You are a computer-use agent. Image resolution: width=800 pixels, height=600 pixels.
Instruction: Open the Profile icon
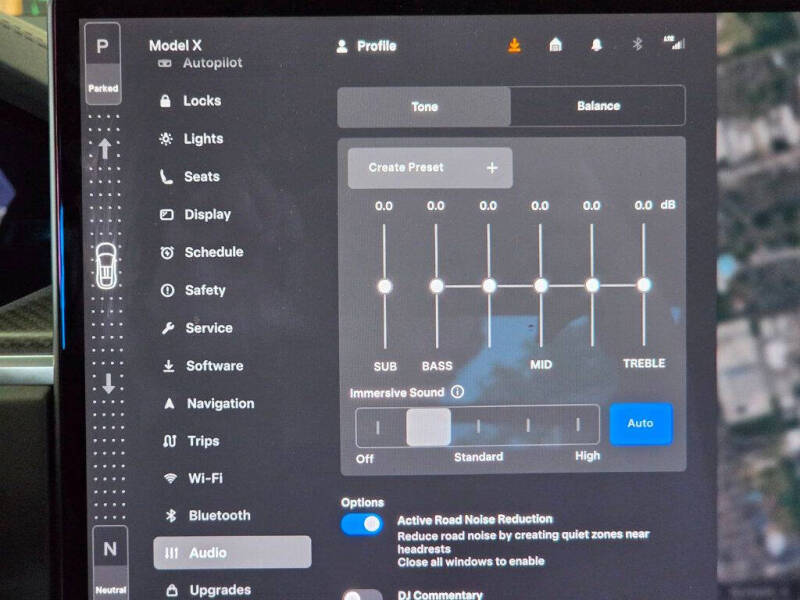point(342,46)
